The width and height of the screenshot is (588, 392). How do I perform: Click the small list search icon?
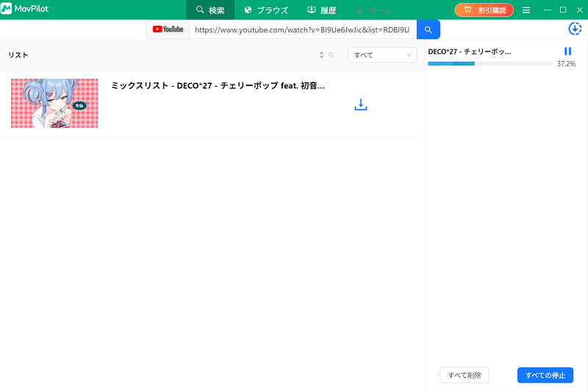(331, 54)
